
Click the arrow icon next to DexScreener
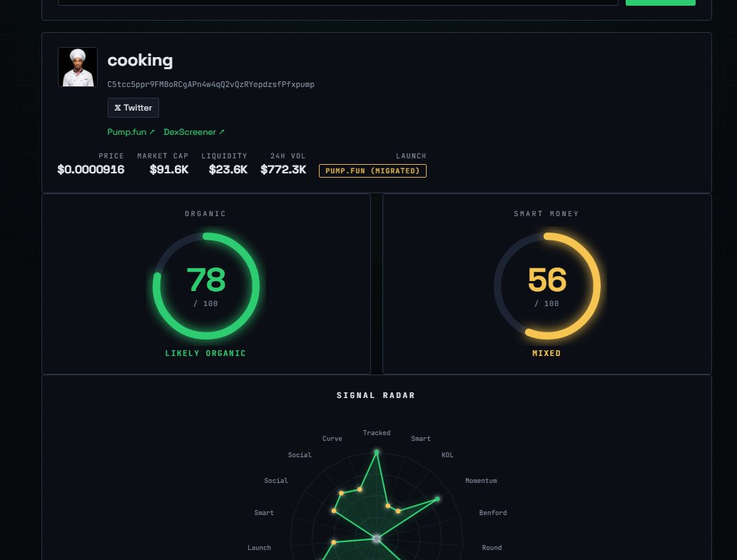click(x=222, y=132)
